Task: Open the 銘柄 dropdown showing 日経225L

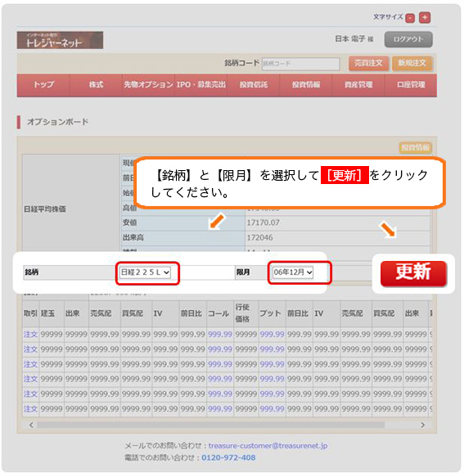Action: coord(145,272)
